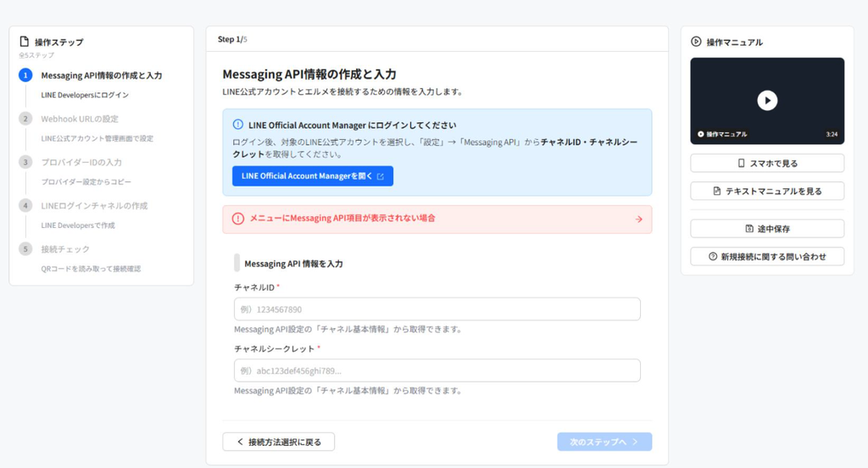Click the info icon in the blue login notice
Image resolution: width=868 pixels, height=468 pixels.
pyautogui.click(x=238, y=125)
